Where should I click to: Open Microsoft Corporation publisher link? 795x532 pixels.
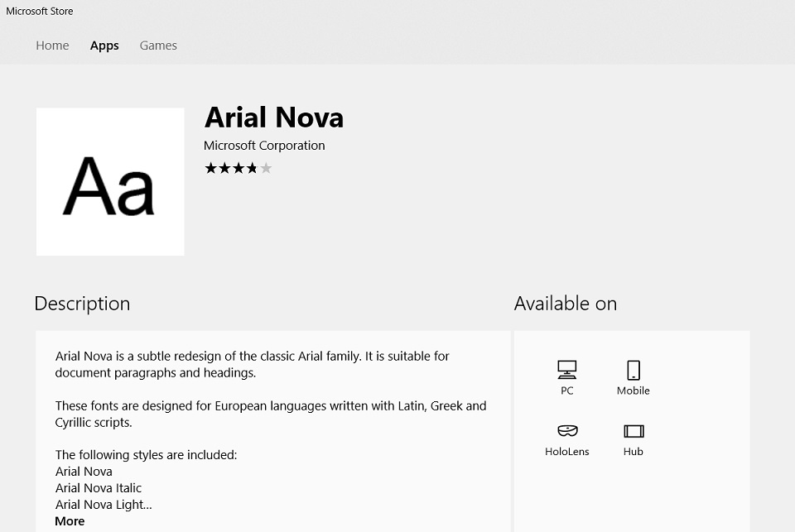click(x=264, y=146)
